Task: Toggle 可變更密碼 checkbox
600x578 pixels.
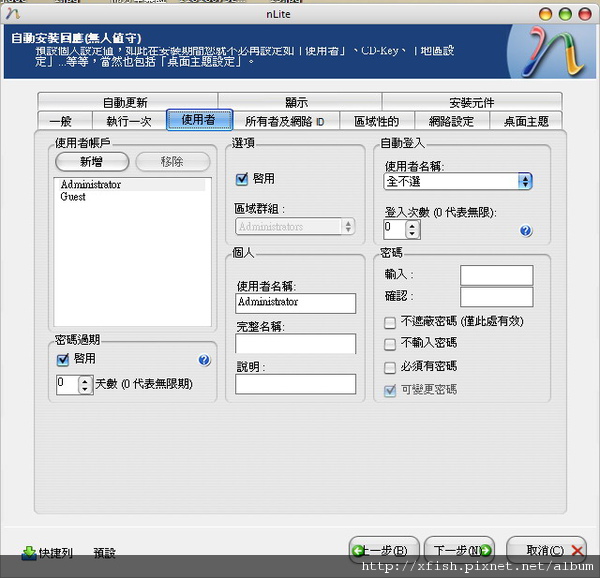Action: tap(390, 391)
